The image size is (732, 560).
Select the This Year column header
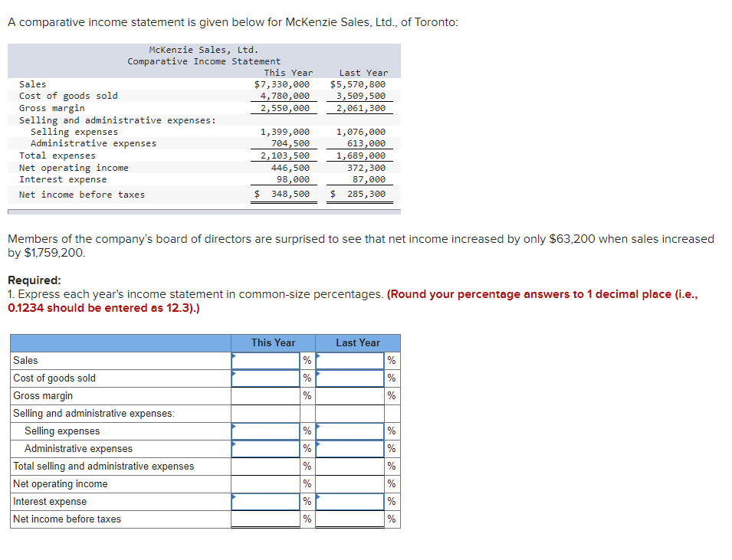click(273, 342)
